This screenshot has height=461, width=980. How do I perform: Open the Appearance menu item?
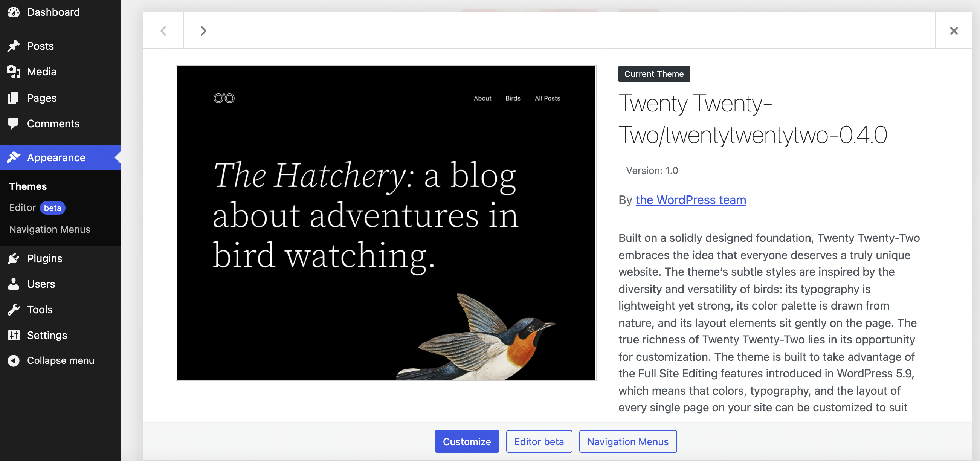56,157
